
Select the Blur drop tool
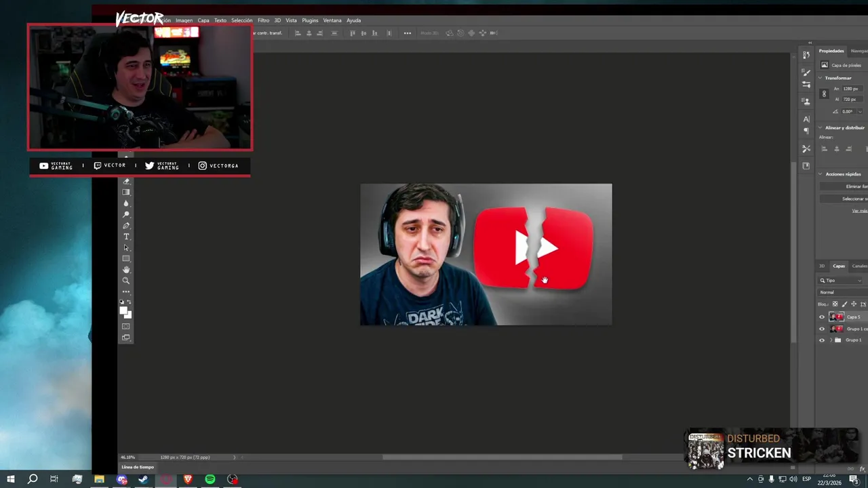126,203
